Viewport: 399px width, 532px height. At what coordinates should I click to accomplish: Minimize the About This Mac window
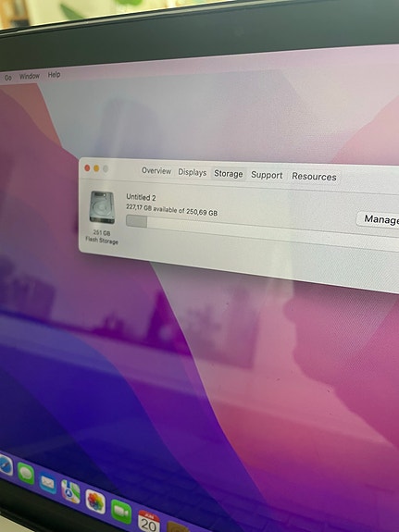pos(96,168)
